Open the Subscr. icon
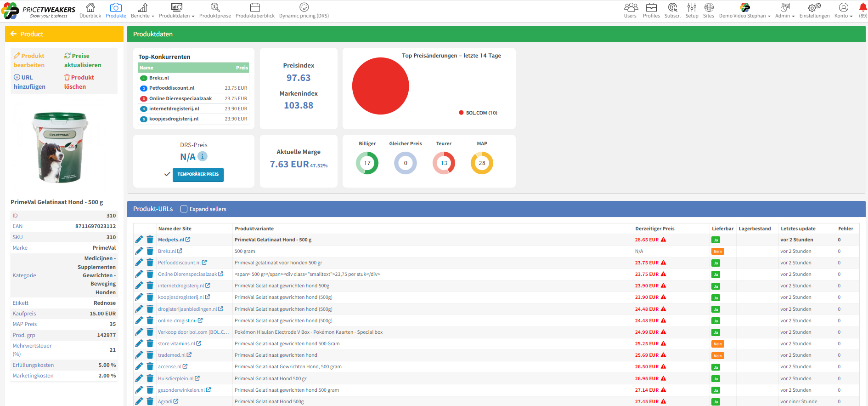This screenshot has width=868, height=406. [x=672, y=7]
